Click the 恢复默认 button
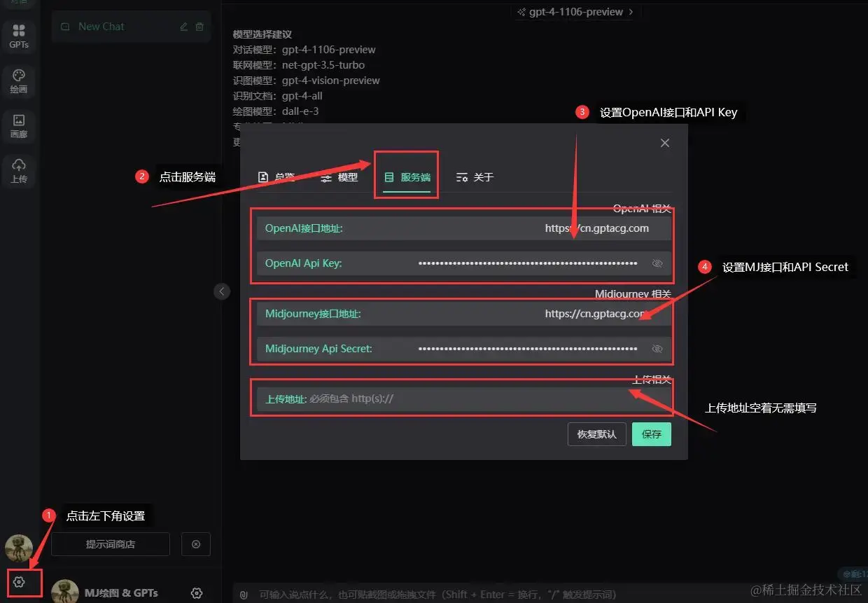The height and width of the screenshot is (603, 868). pyautogui.click(x=596, y=434)
